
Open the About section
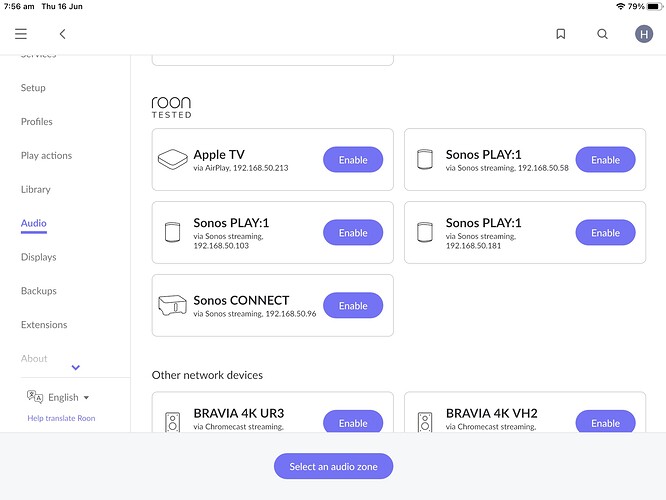[x=34, y=359]
